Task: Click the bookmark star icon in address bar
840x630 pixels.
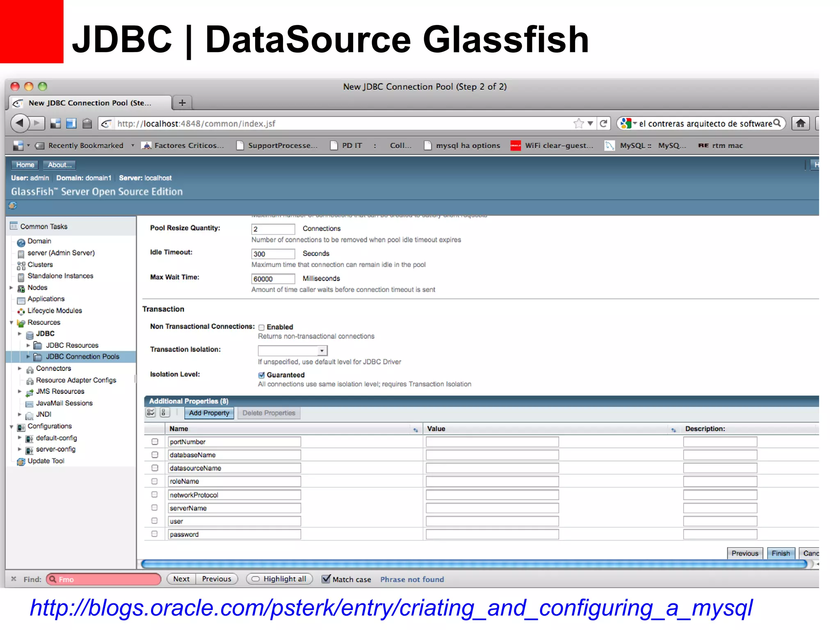Action: click(x=578, y=123)
